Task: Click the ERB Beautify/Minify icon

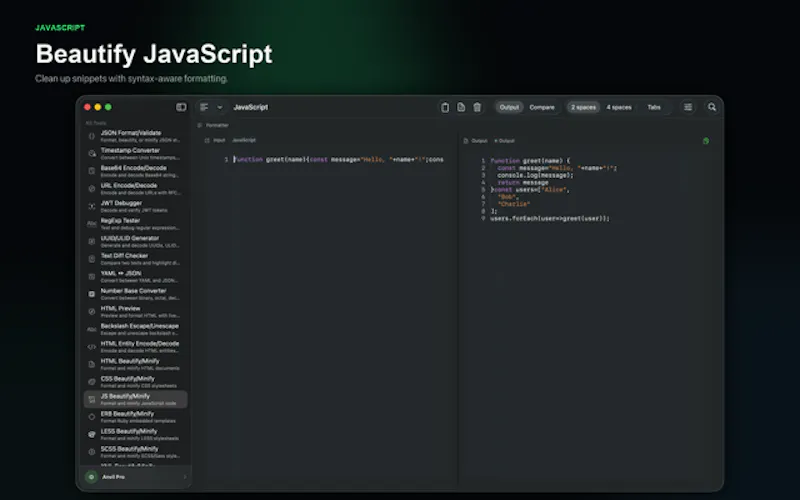Action: tap(92, 417)
